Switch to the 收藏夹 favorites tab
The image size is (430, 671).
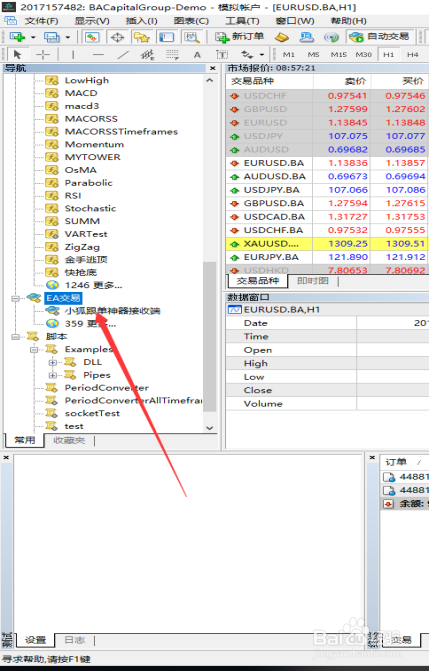(x=69, y=440)
